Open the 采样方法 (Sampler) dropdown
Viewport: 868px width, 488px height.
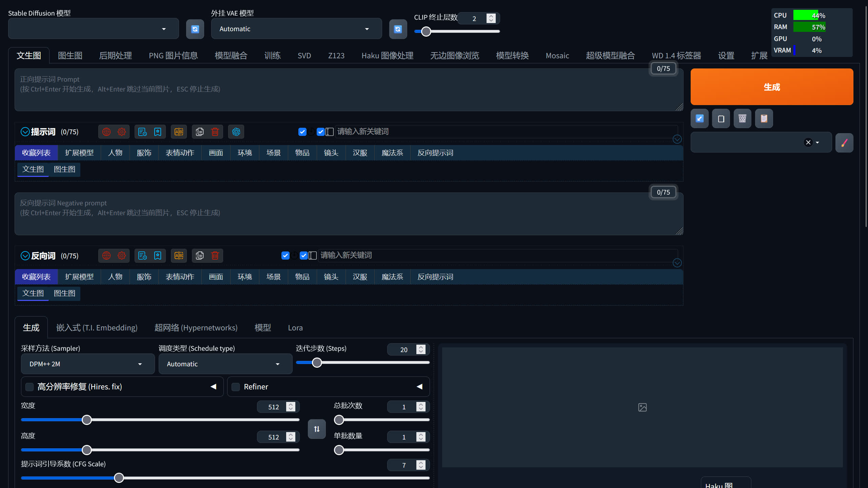tap(88, 364)
